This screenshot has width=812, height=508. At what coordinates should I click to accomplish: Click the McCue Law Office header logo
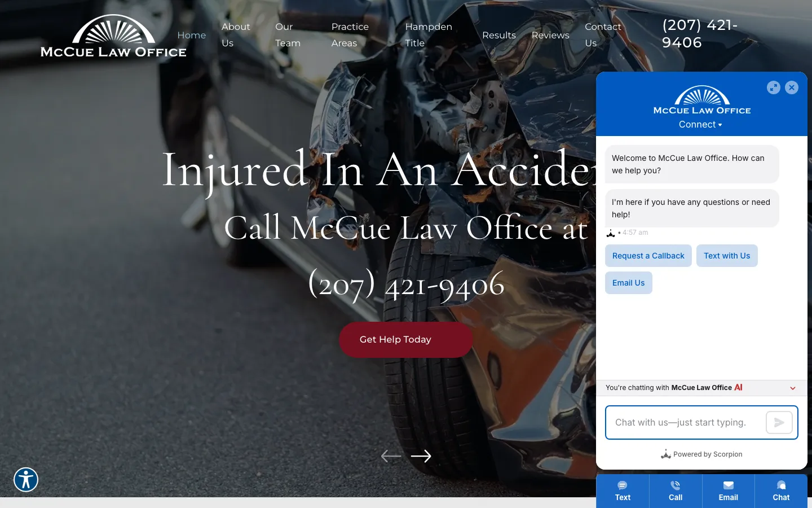pyautogui.click(x=113, y=36)
